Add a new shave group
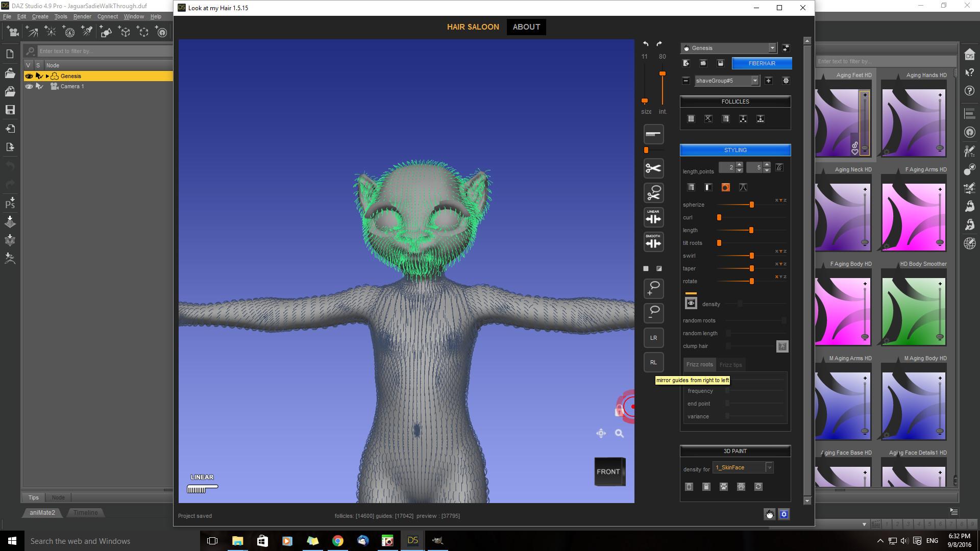The image size is (980, 551). coord(769,81)
